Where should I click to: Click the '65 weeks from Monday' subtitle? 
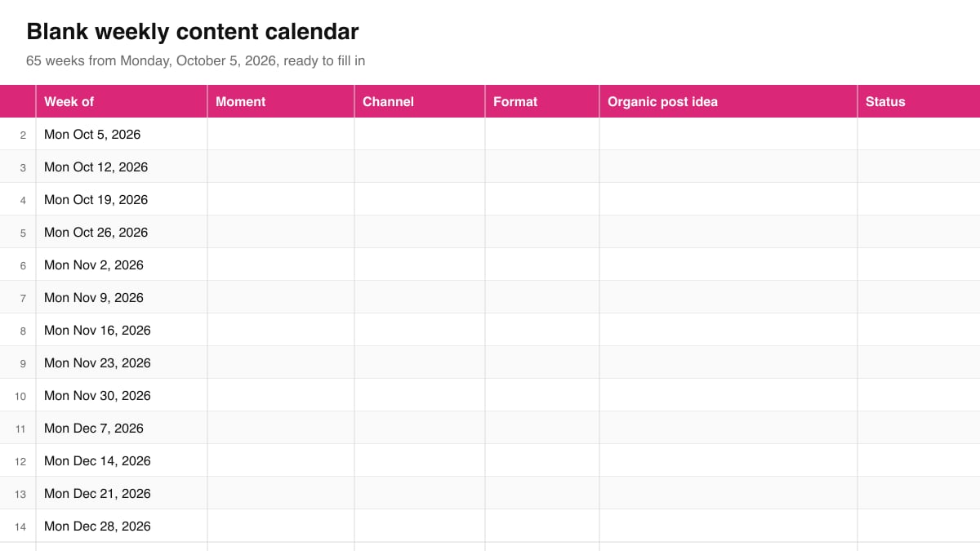click(196, 60)
